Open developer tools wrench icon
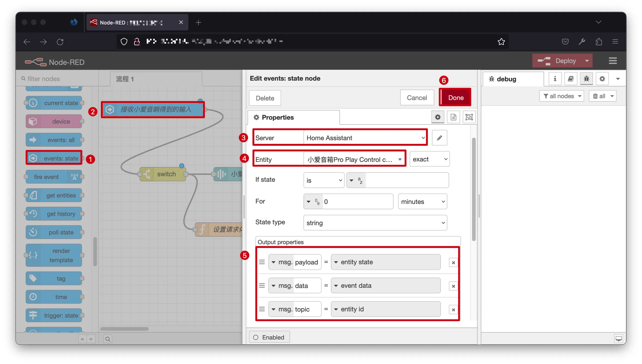 [x=582, y=42]
